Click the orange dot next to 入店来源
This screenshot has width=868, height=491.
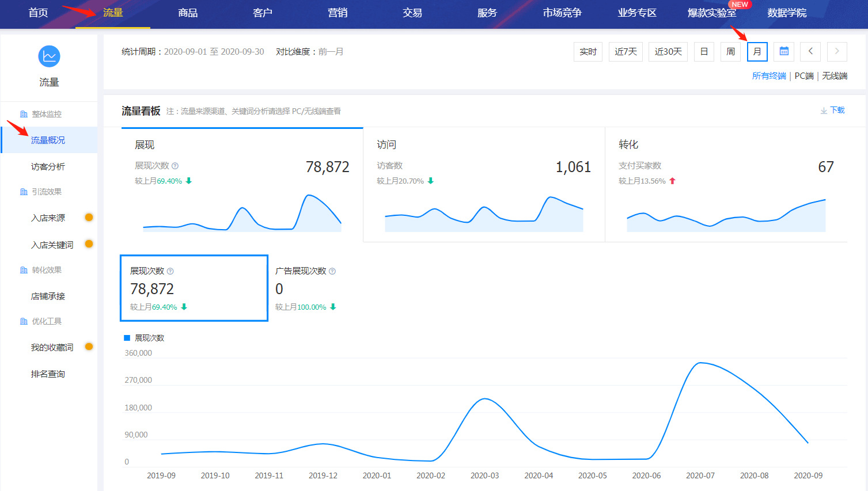pyautogui.click(x=89, y=218)
